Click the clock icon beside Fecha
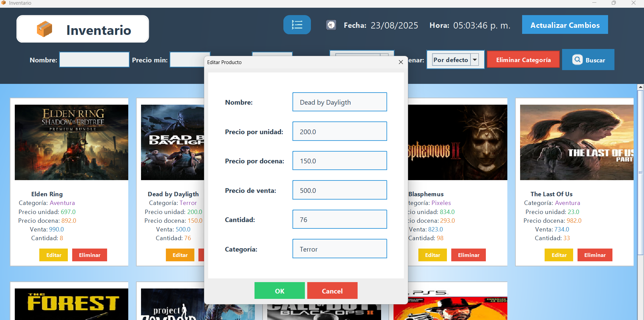Image resolution: width=644 pixels, height=320 pixels. [x=331, y=25]
